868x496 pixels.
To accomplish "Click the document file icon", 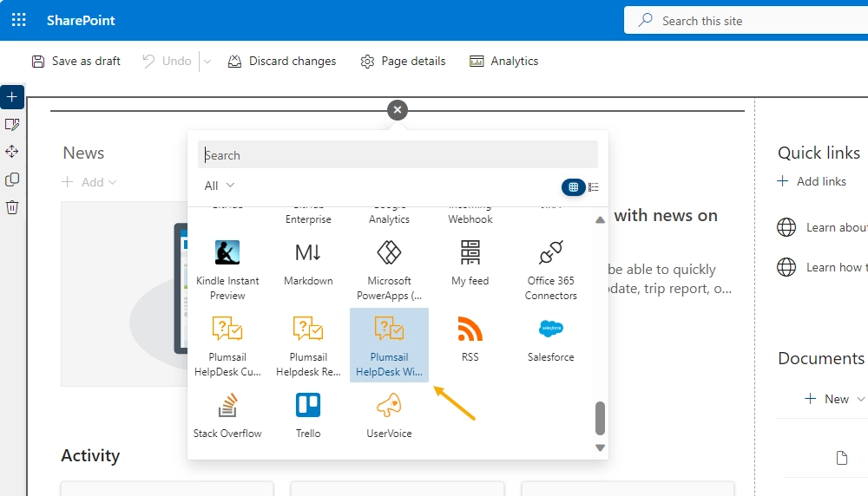I will 842,458.
